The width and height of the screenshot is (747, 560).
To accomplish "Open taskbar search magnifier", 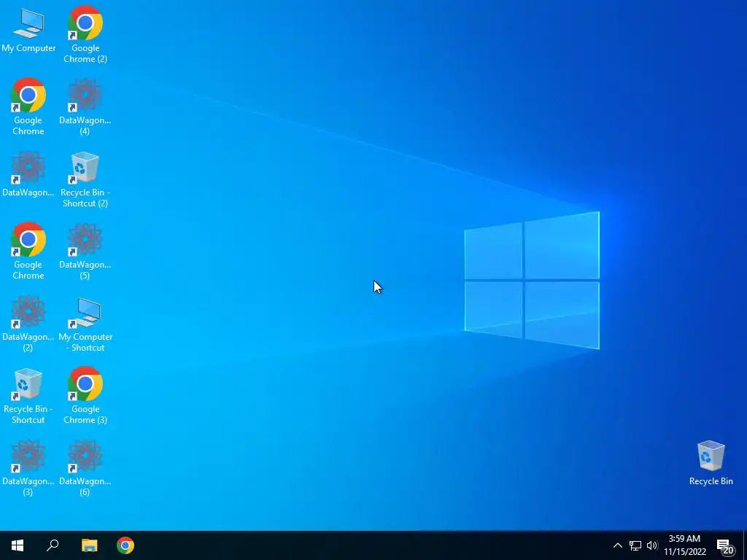I will coord(53,545).
